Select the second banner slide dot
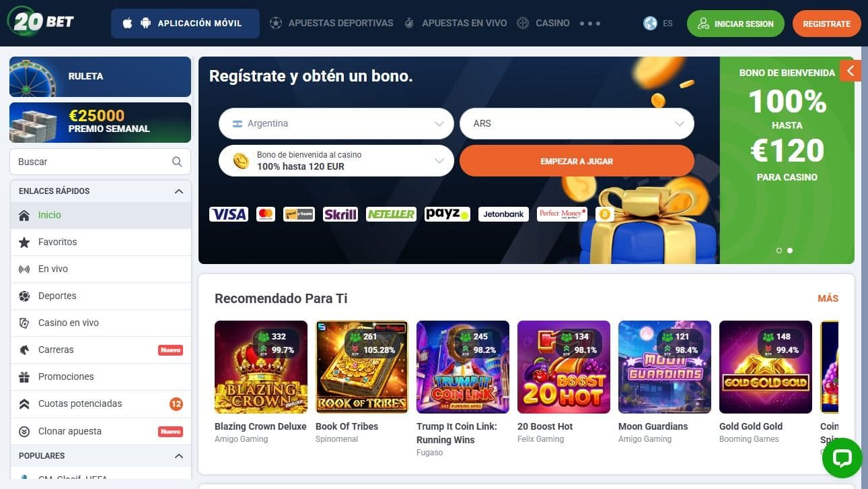Screen dimensions: 868x489 [x=790, y=251]
